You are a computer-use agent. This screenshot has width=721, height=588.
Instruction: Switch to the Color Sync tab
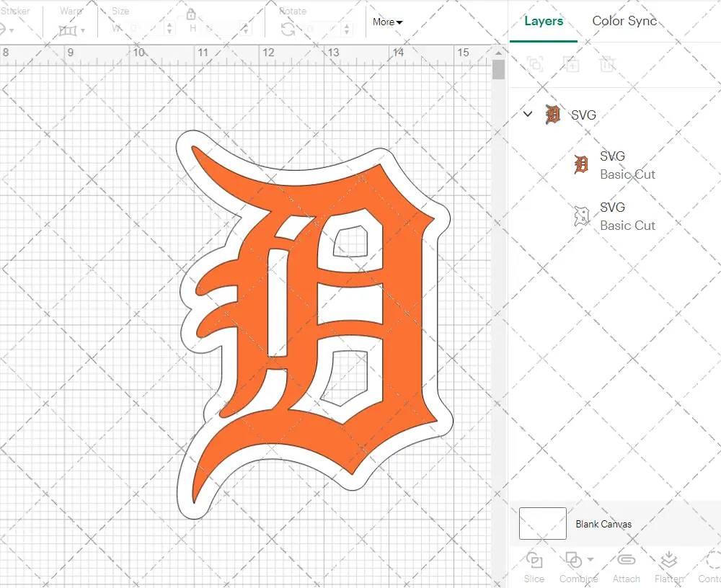(x=624, y=21)
